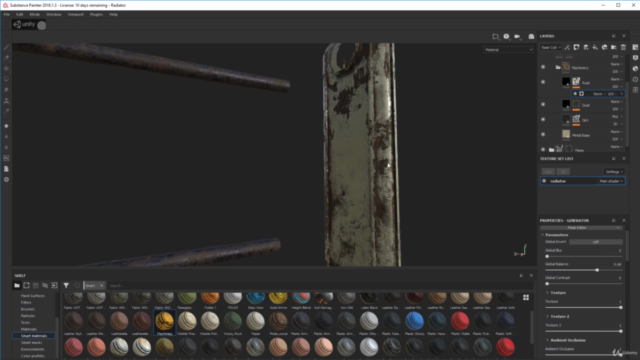Screen dimensions: 640x360
Task: Open the Help menu
Action: click(x=113, y=14)
